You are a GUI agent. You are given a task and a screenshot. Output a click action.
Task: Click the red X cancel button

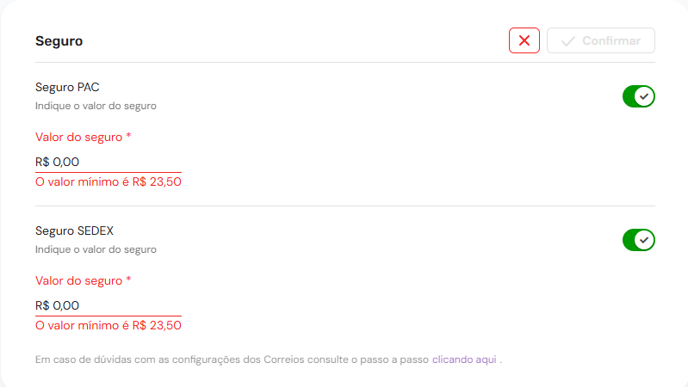[x=524, y=40]
